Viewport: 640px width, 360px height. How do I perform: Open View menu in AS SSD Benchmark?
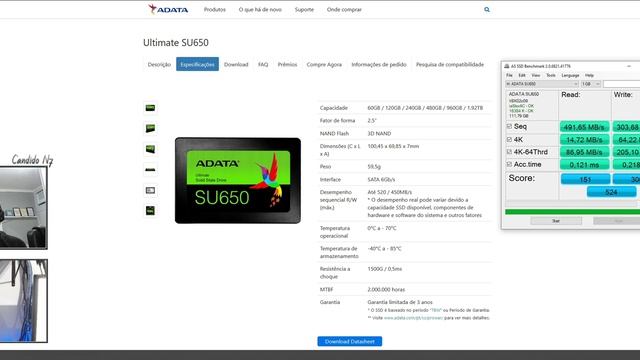[x=536, y=76]
